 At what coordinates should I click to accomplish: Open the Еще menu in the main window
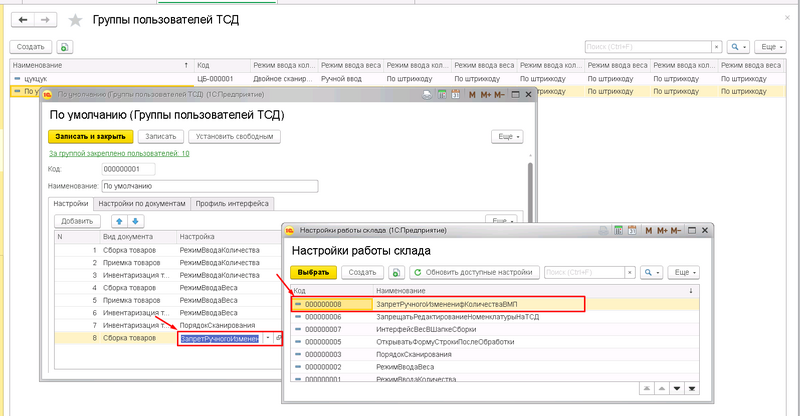770,47
